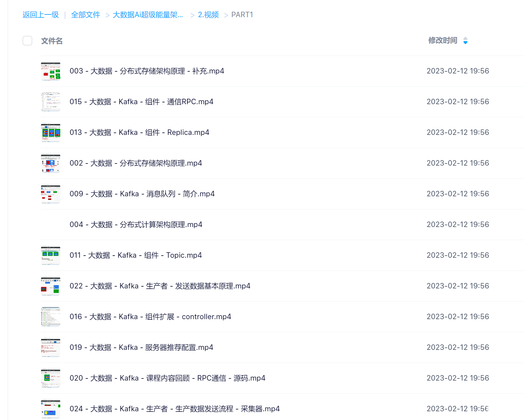Open file 015 - 大数据 - Kafka - 组件 - 通信RPC.mp4

141,102
